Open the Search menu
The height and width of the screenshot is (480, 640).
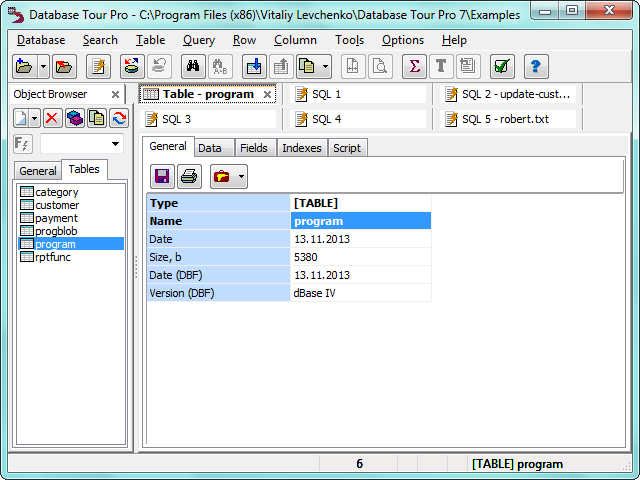(100, 40)
